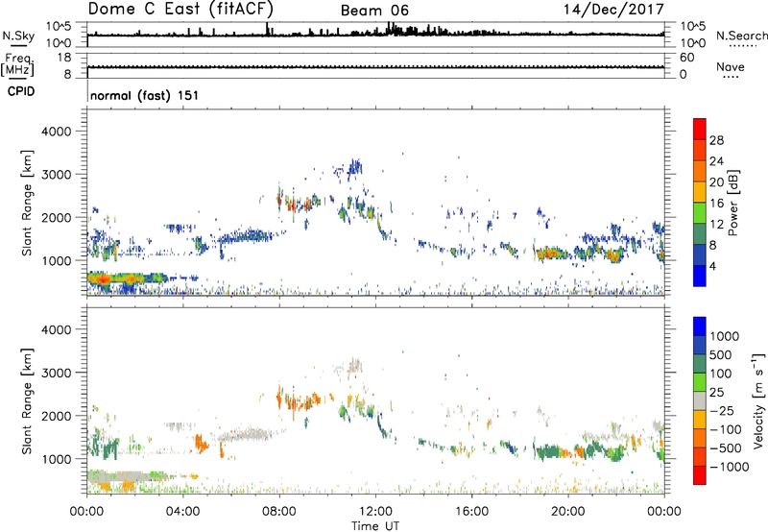Click the '60' Nave scale value
768x532 pixels.
[686, 58]
